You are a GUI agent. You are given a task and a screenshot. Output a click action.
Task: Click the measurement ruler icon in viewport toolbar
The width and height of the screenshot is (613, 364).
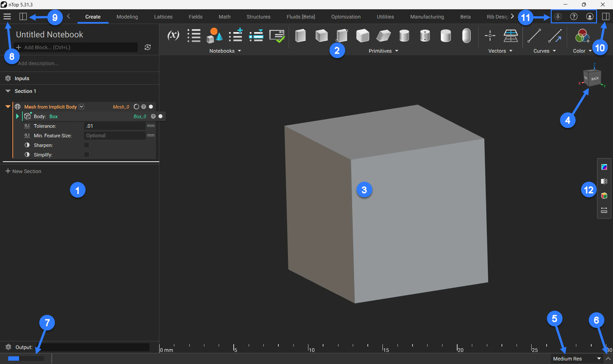(604, 210)
